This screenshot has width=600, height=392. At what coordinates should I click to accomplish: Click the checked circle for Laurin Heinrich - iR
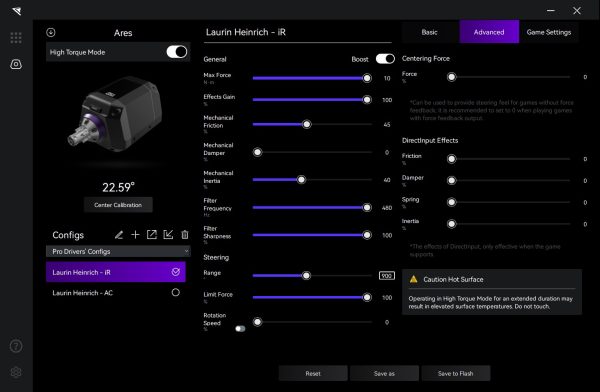click(176, 272)
